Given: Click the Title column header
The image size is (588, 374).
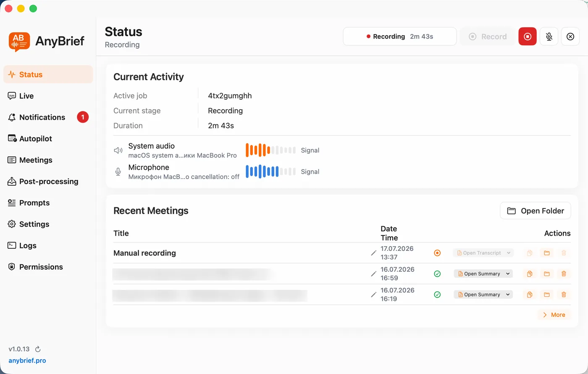Looking at the screenshot, I should coord(121,233).
